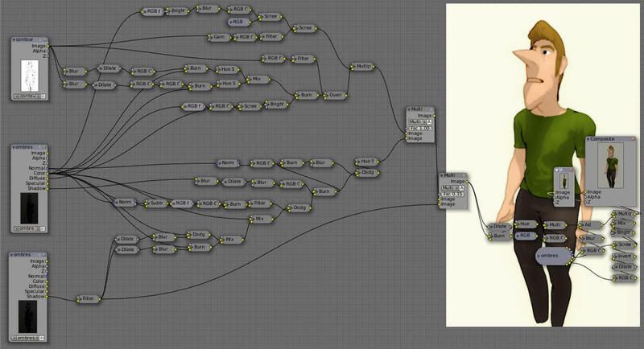Click the upper ombres node Normal socket
This screenshot has height=349, width=644.
[47, 168]
